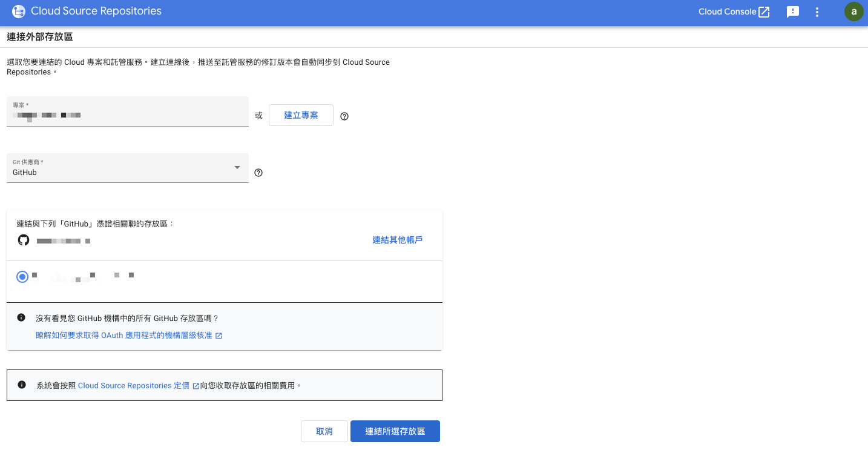Viewport: 868px width, 467px height.
Task: Show help for 建立專案
Action: (x=344, y=116)
